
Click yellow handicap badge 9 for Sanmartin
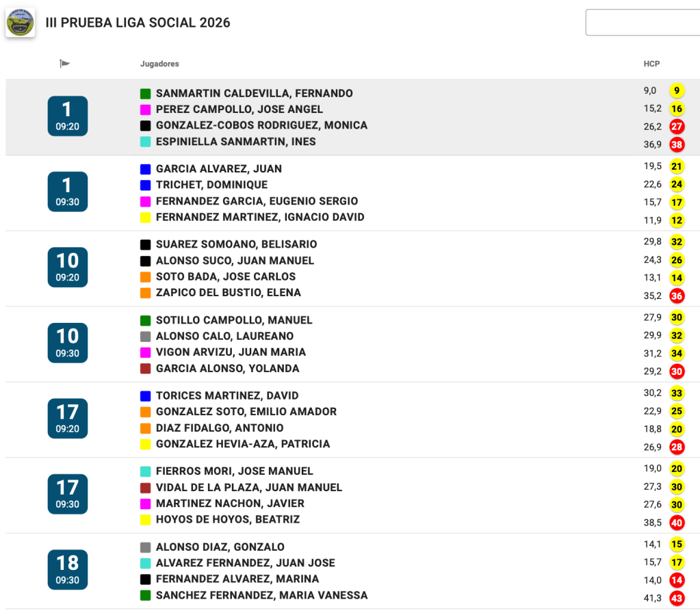[677, 91]
